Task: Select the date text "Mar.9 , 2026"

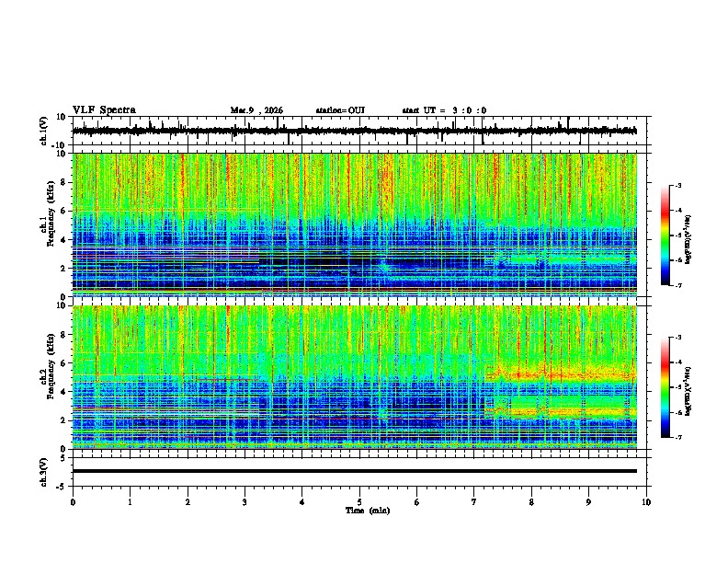Action: pyautogui.click(x=256, y=110)
